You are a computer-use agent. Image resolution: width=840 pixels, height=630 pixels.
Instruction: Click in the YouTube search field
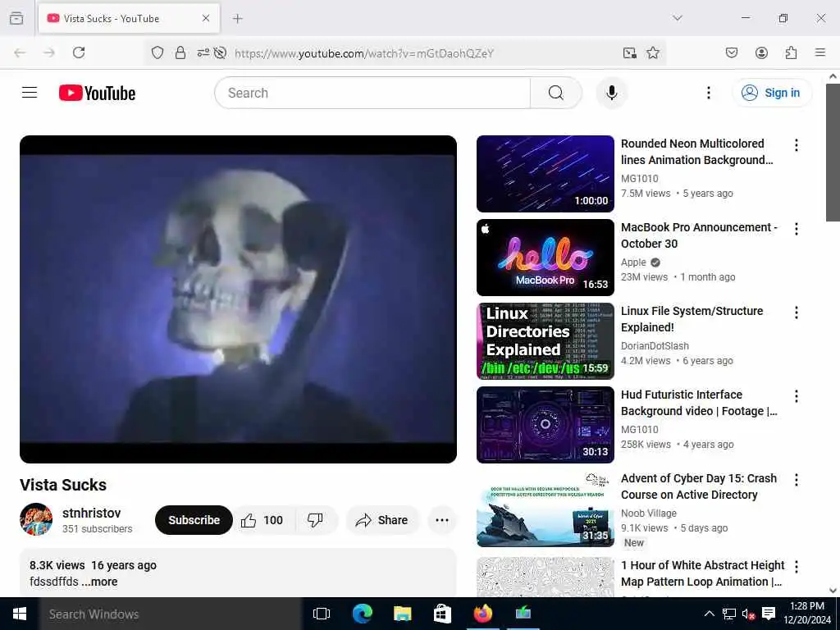click(372, 93)
